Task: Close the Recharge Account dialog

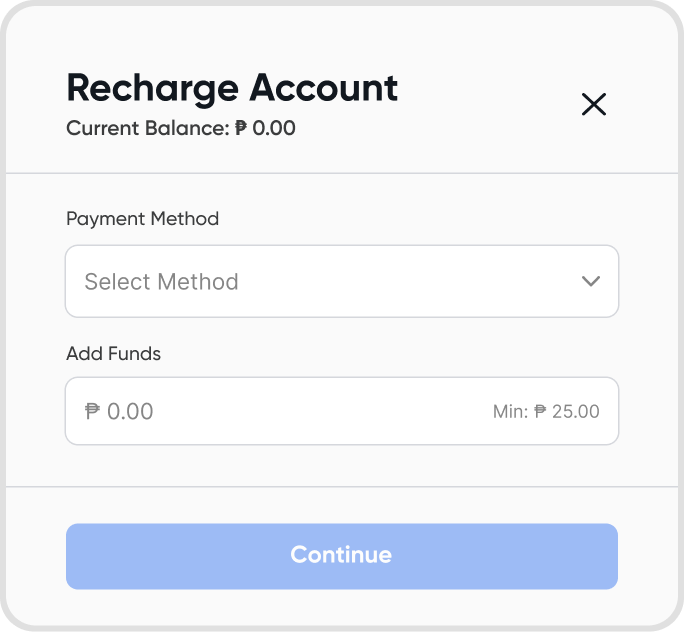Action: click(x=594, y=104)
